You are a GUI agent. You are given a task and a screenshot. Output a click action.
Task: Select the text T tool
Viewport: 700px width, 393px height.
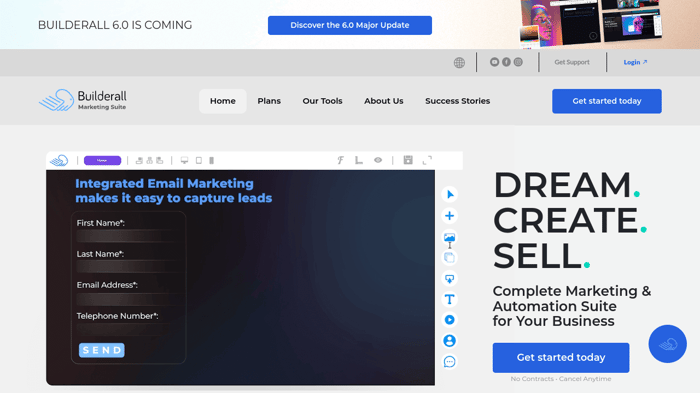(450, 299)
